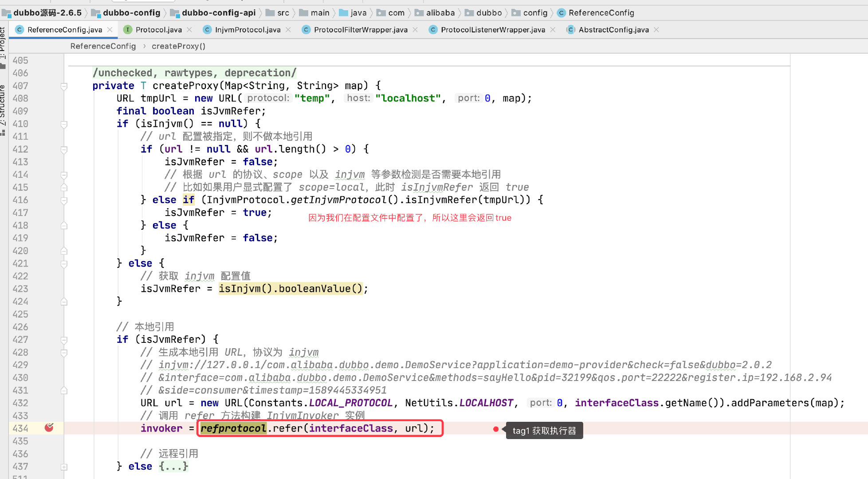Click the src folder icon in navigation bar
868x479 pixels.
[x=270, y=13]
